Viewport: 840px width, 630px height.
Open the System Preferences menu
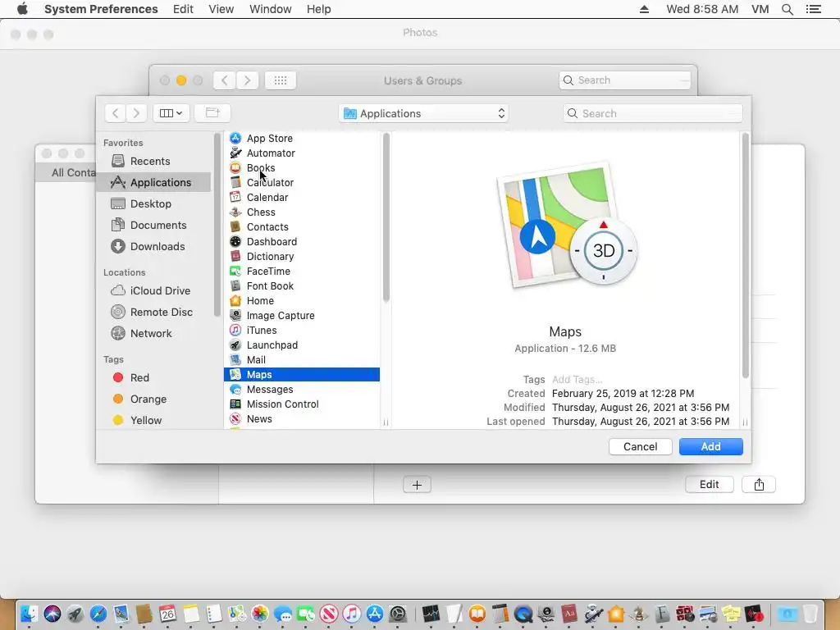[x=101, y=9]
